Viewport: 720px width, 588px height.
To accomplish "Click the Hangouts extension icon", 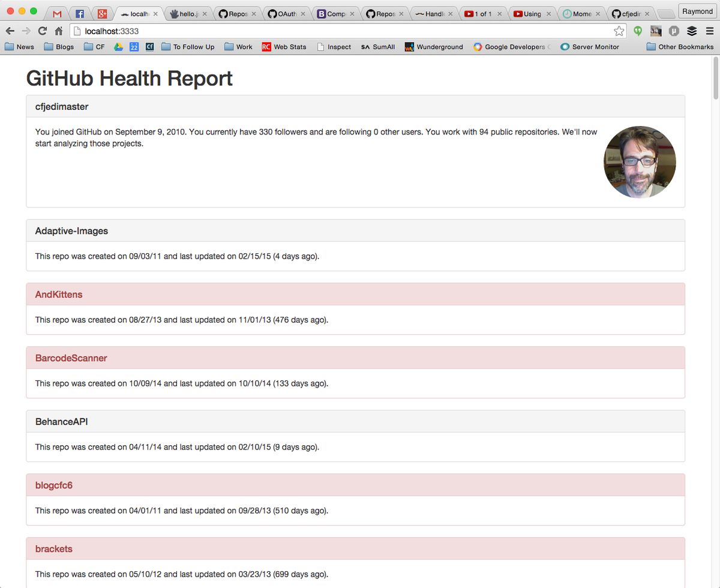I will (638, 31).
